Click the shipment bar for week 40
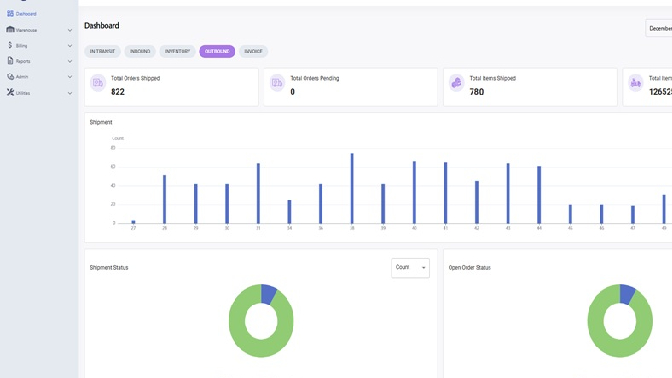This screenshot has height=378, width=672. [414, 192]
